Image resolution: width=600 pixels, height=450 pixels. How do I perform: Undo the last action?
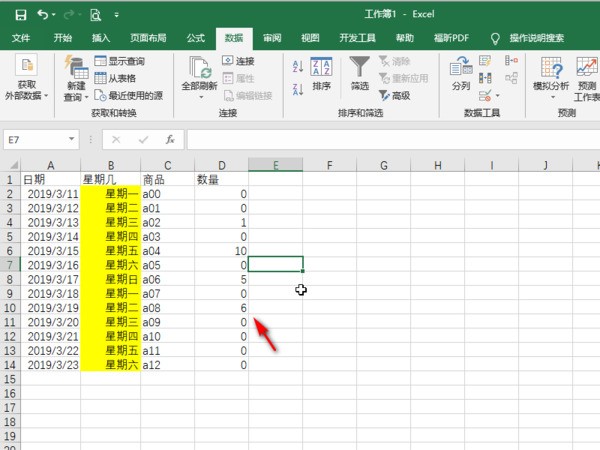click(x=42, y=15)
